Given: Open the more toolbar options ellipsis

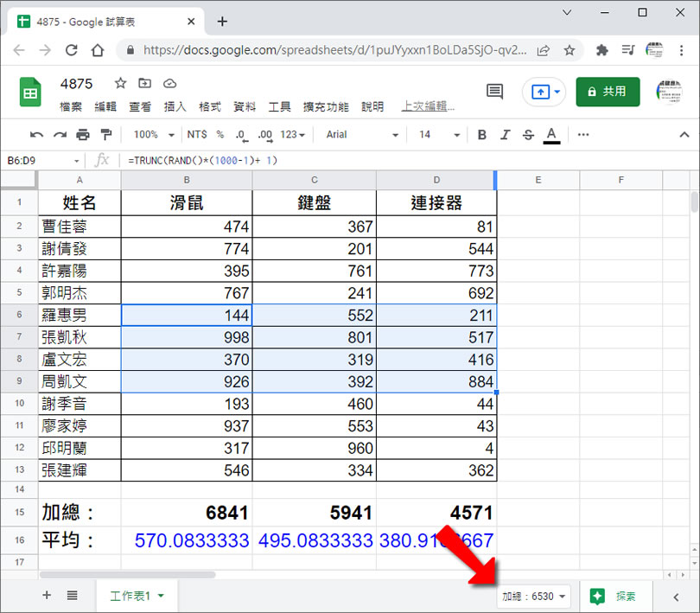Looking at the screenshot, I should pos(583,135).
